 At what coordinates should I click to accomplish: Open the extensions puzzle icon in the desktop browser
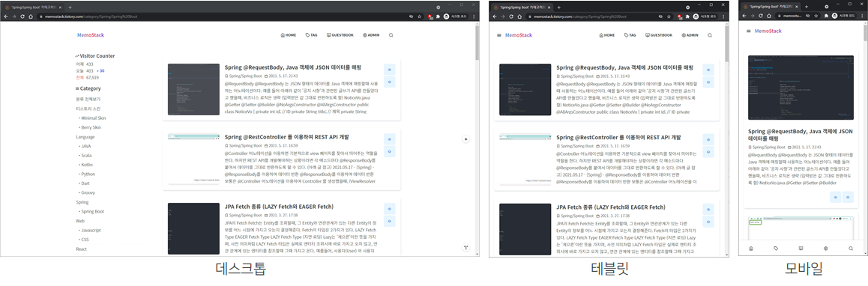coord(438,16)
